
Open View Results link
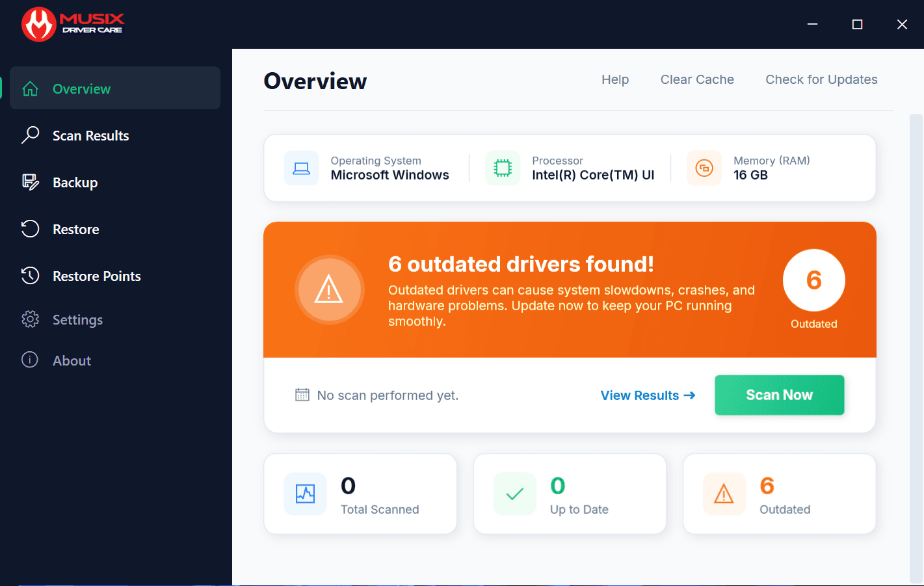point(647,395)
